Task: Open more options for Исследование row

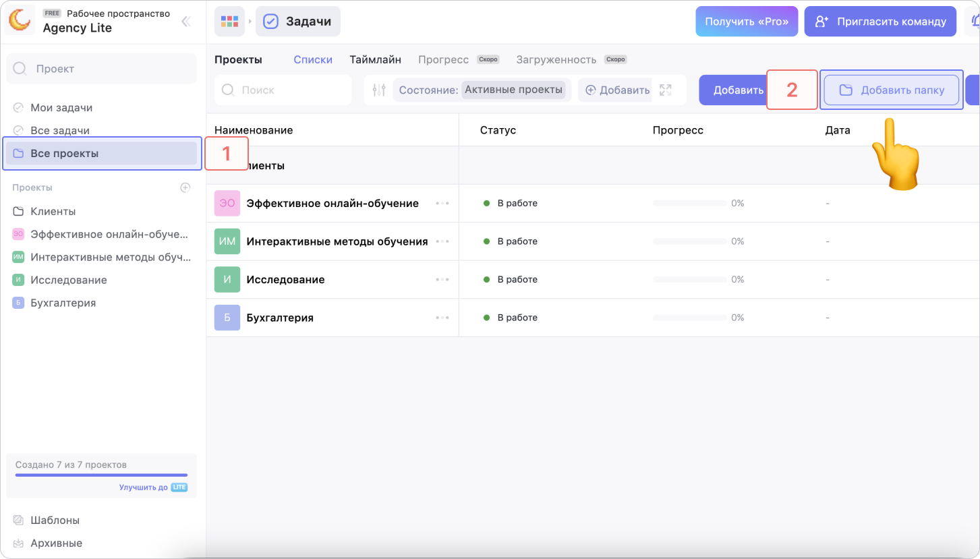Action: [x=442, y=279]
